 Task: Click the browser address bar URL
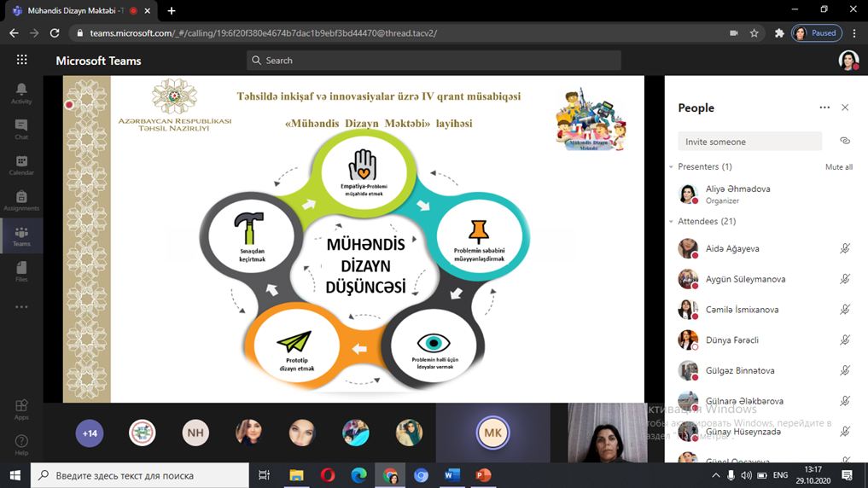[x=264, y=33]
